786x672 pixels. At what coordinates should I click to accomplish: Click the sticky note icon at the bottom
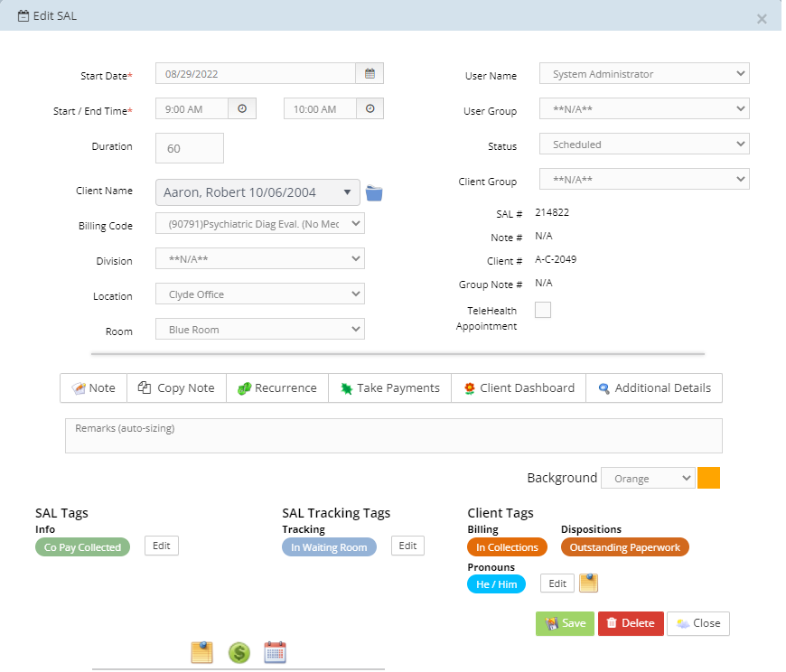tap(201, 652)
